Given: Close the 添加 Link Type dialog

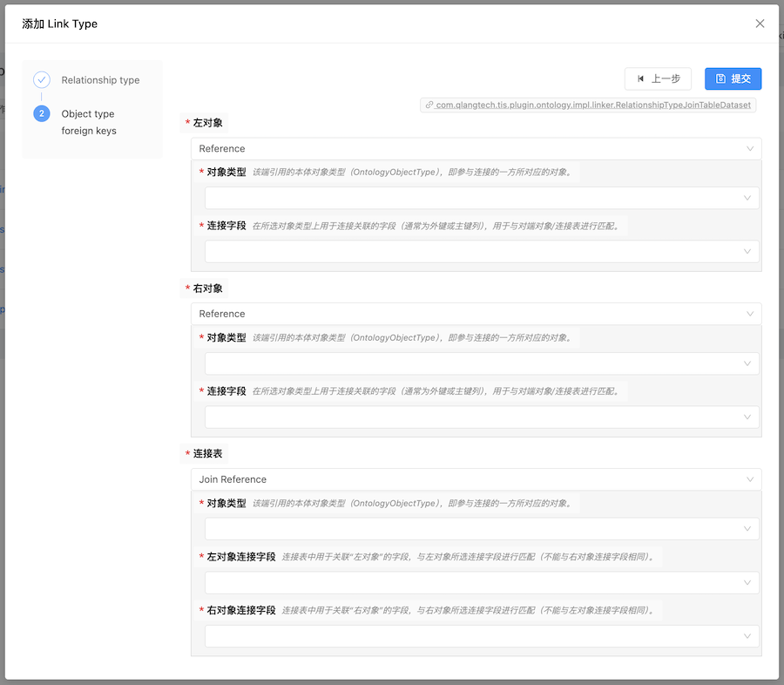Looking at the screenshot, I should point(760,24).
